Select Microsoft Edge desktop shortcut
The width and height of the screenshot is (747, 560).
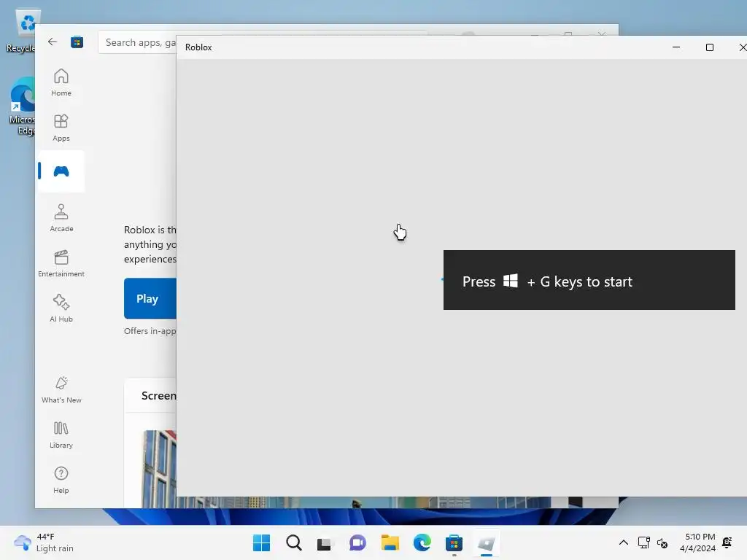tap(22, 106)
